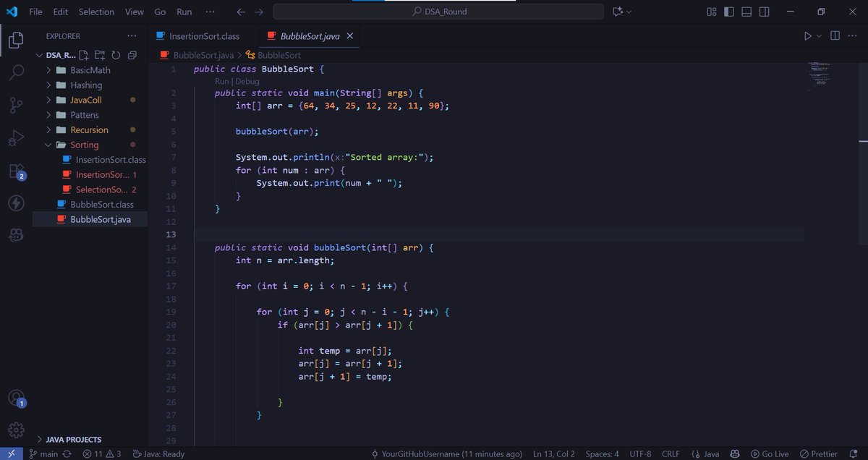Viewport: 868px width, 460px height.
Task: Click the Run code lens above main
Action: pos(221,81)
